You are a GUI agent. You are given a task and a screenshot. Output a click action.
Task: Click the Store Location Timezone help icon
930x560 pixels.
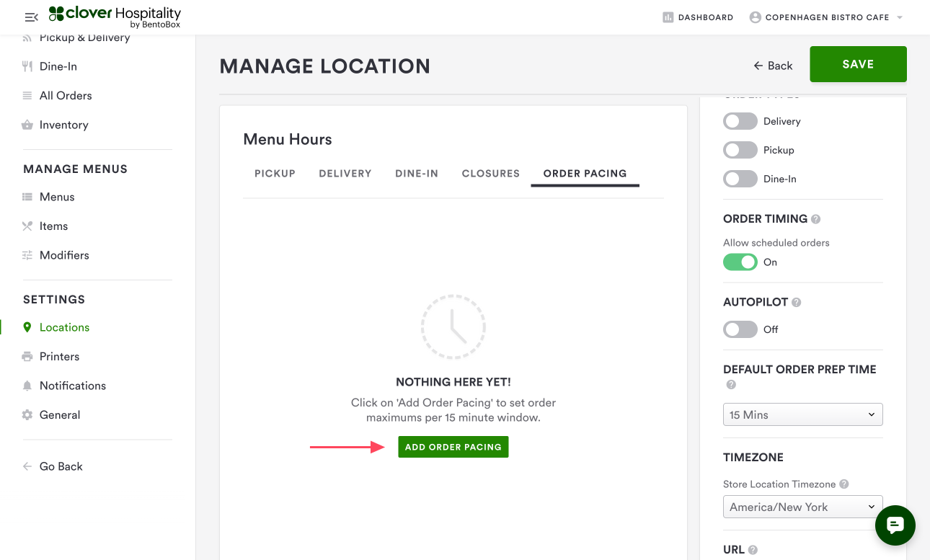(x=844, y=484)
